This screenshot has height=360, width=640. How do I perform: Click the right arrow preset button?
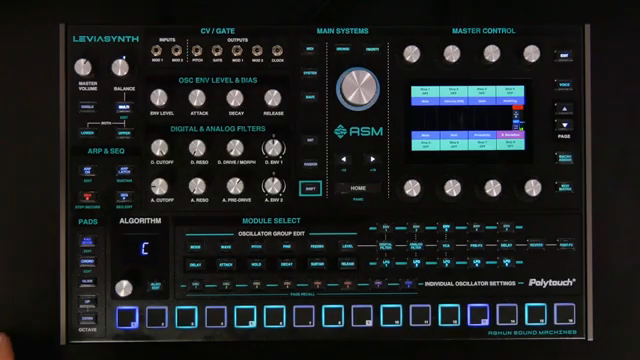373,159
